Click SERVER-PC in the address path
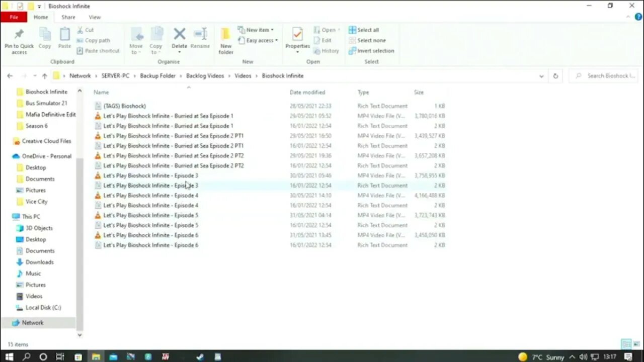This screenshot has width=644, height=362. pos(115,76)
